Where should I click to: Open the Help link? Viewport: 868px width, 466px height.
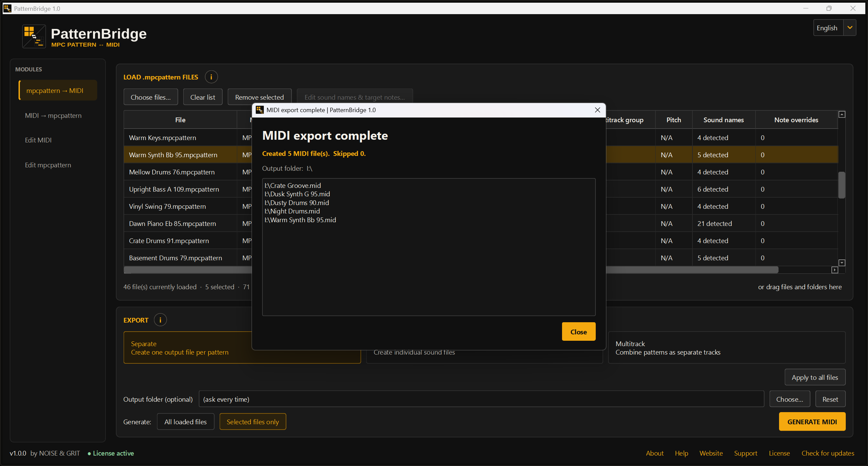pos(681,453)
